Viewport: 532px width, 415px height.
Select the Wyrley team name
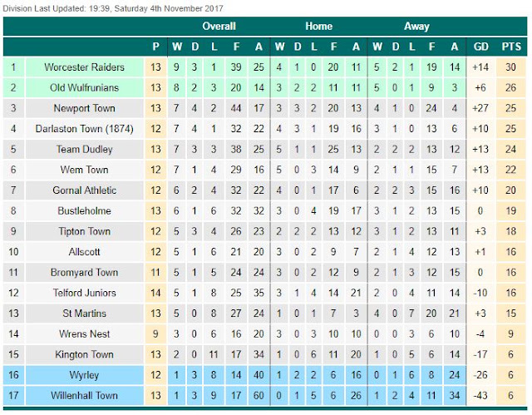click(x=84, y=375)
